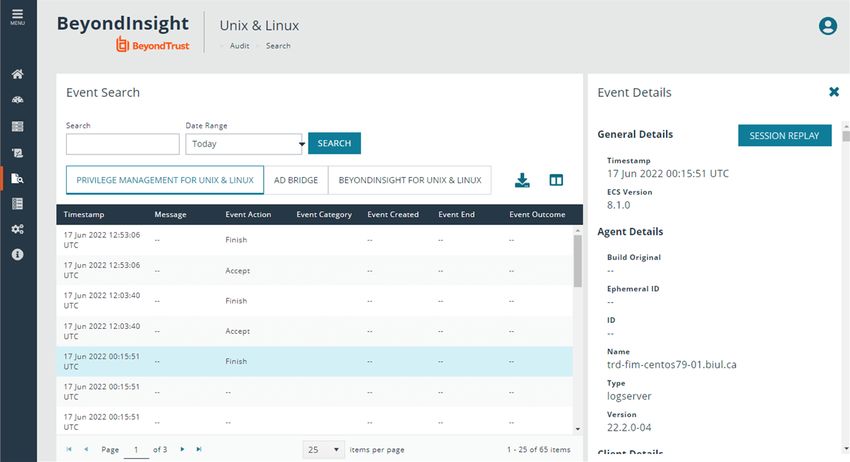Image resolution: width=850 pixels, height=462 pixels.
Task: Click Event Details scrollbar up arrow
Action: (x=846, y=125)
